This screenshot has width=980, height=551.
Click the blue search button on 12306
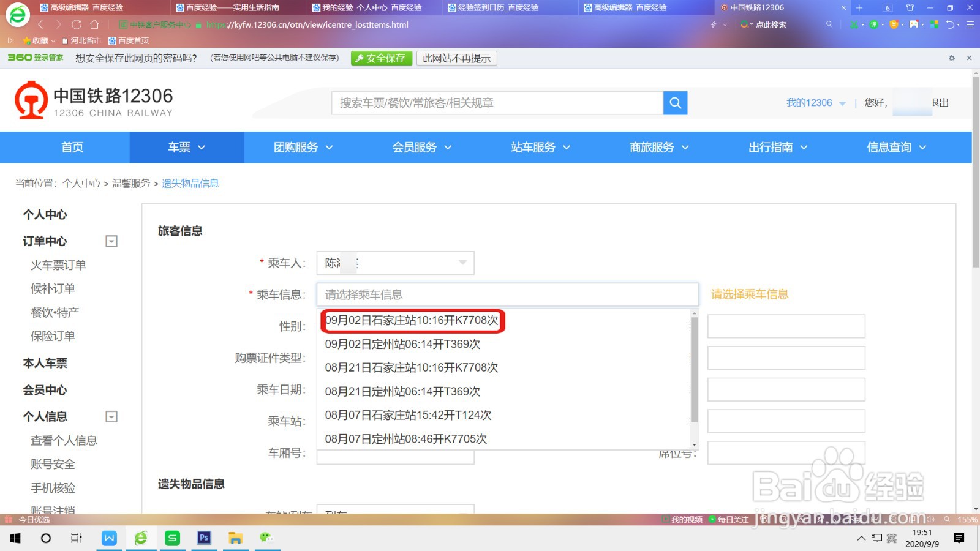point(675,103)
